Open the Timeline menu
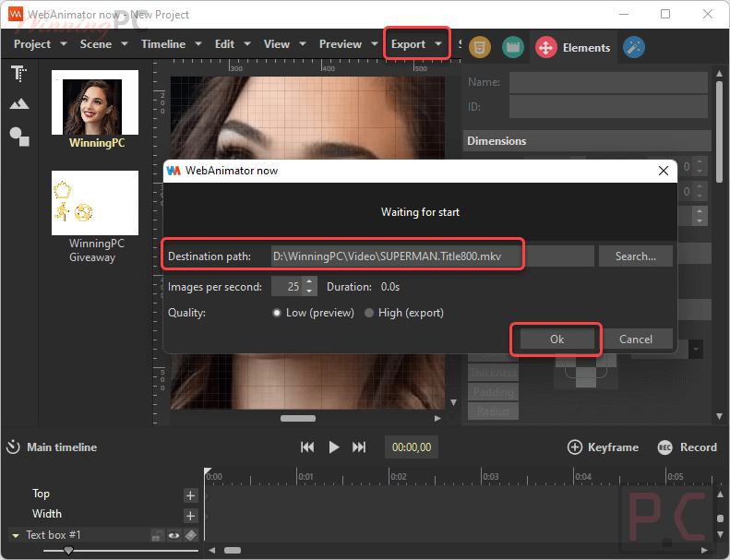Image resolution: width=730 pixels, height=560 pixels. pyautogui.click(x=163, y=44)
